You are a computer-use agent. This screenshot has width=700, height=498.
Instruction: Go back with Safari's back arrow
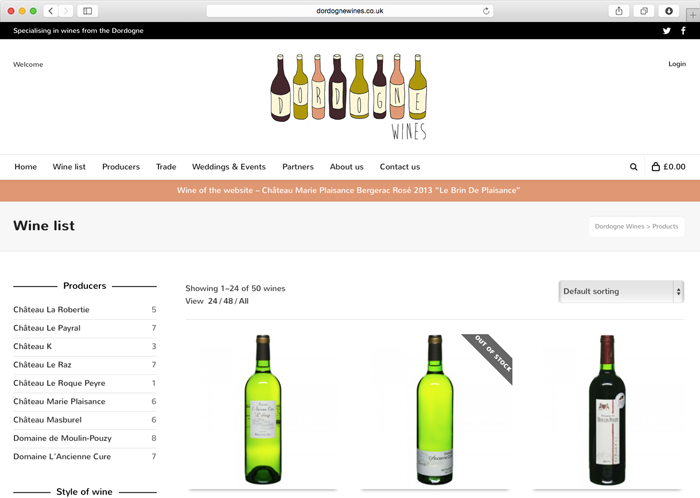click(x=51, y=11)
